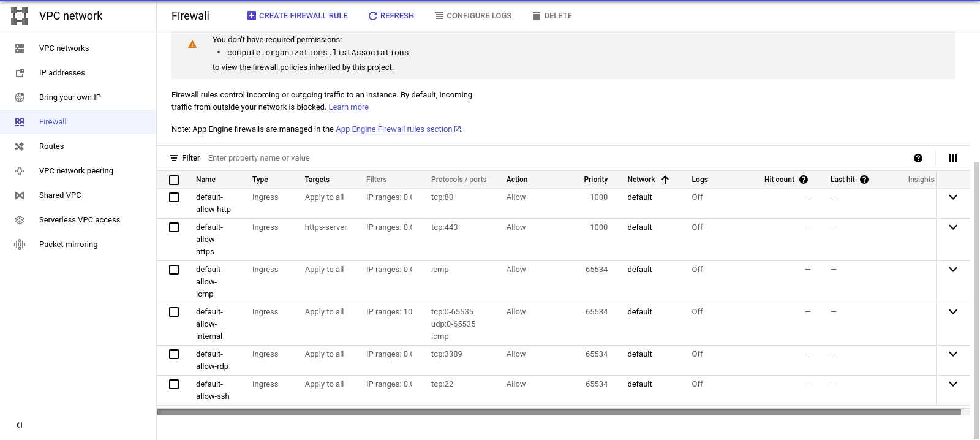The width and height of the screenshot is (980, 440).
Task: Expand the default-allow-internal rule details
Action: pos(953,312)
